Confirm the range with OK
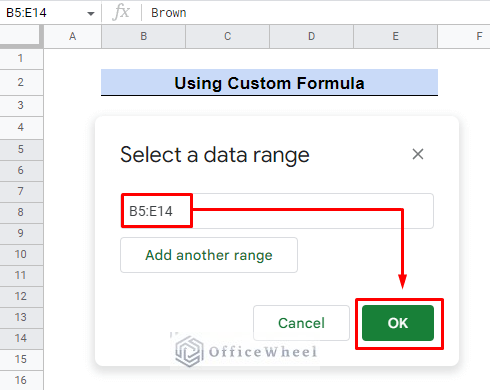This screenshot has width=490, height=390. 398,323
